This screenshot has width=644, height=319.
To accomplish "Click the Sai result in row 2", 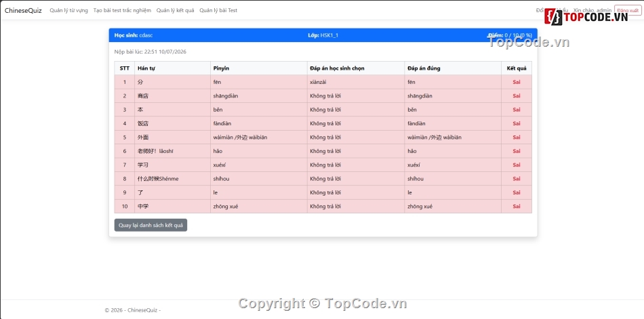I will point(517,96).
